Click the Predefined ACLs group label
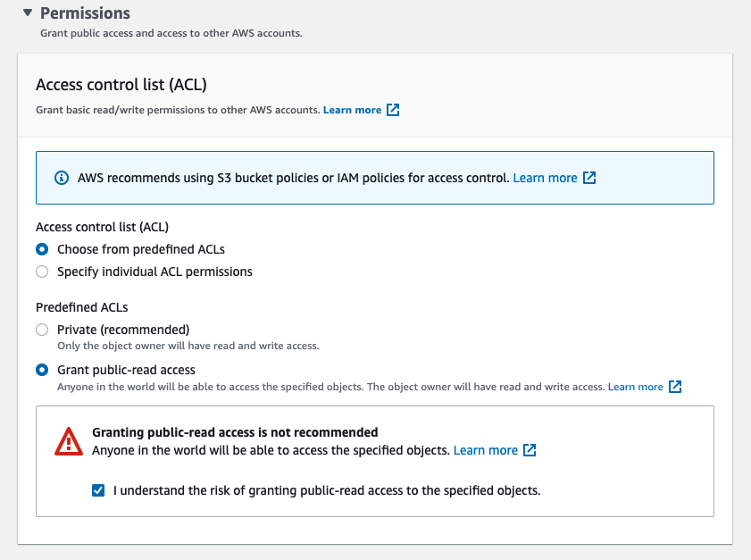Screen dimensions: 751x560 [82, 307]
